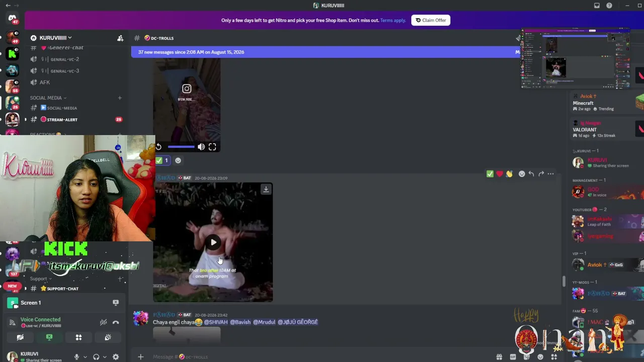
Task: Invite people using the KURUVIIIIII header icon
Action: (120, 38)
